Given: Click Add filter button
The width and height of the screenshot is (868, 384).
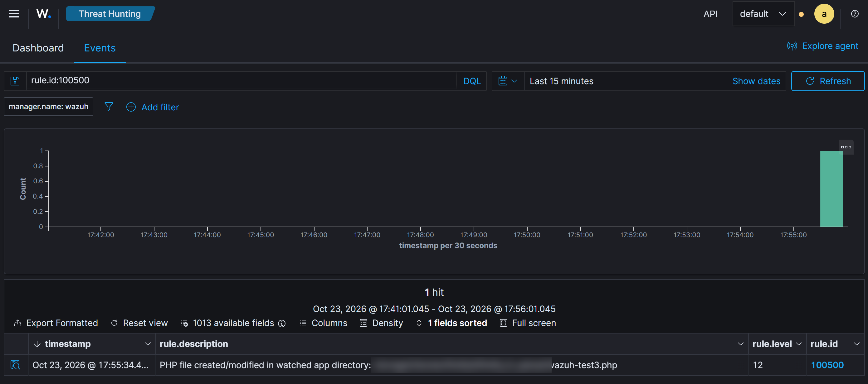Looking at the screenshot, I should tap(153, 107).
